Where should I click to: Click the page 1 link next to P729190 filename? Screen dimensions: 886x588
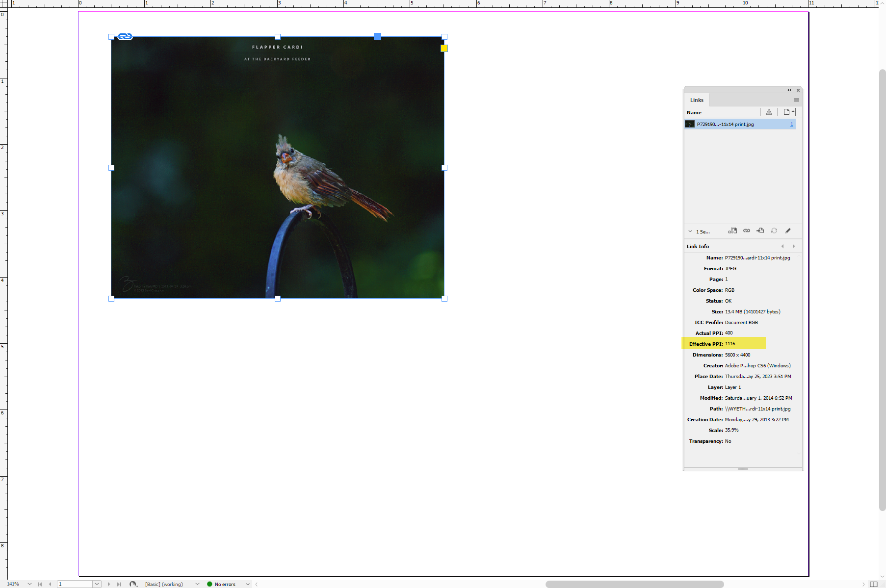click(791, 124)
